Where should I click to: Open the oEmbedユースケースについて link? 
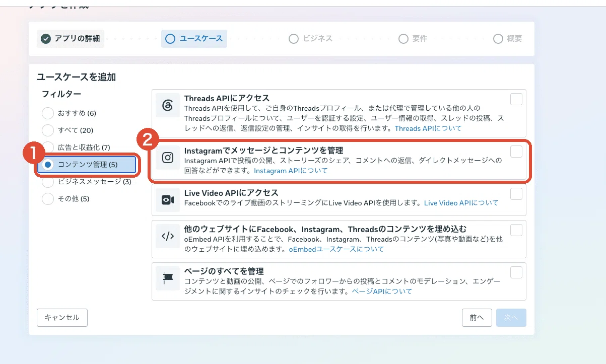[336, 249]
